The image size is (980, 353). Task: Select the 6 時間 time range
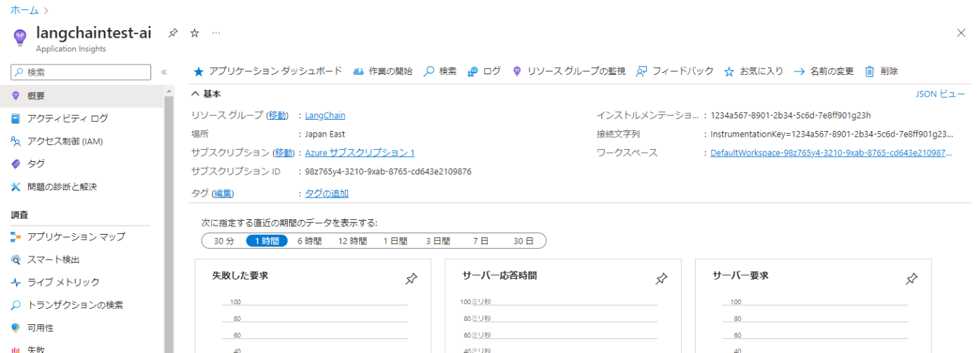pyautogui.click(x=309, y=241)
